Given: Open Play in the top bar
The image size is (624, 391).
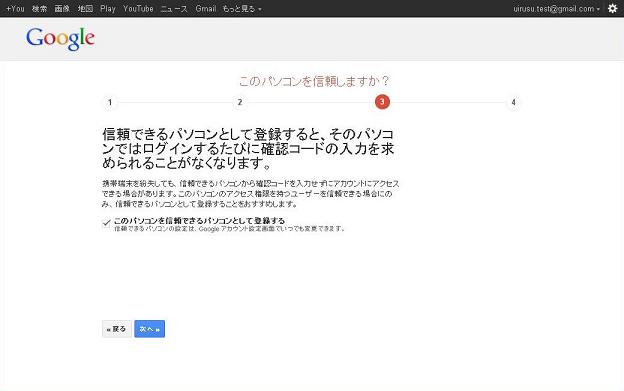Looking at the screenshot, I should pyautogui.click(x=108, y=8).
